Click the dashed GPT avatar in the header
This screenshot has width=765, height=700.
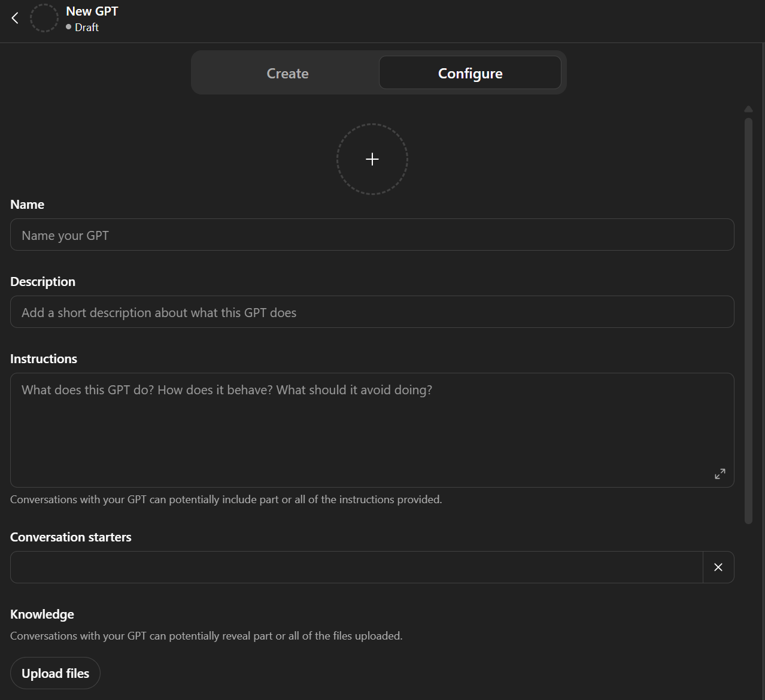tap(44, 18)
